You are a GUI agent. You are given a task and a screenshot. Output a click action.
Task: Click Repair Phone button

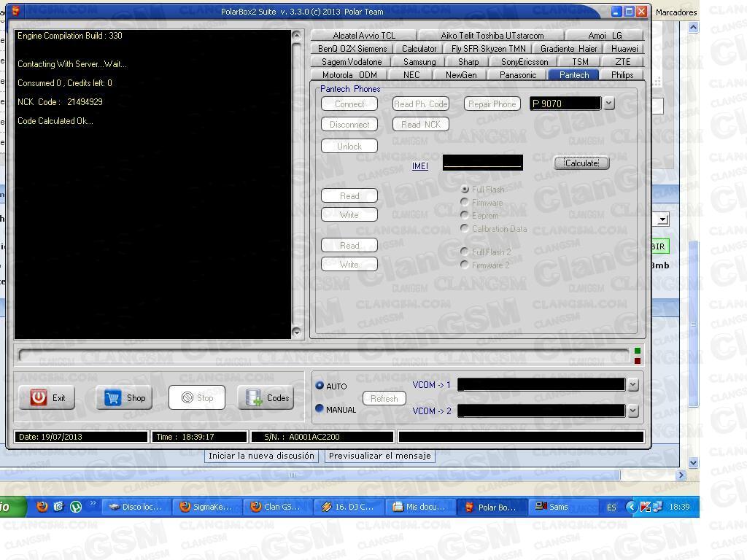[492, 104]
